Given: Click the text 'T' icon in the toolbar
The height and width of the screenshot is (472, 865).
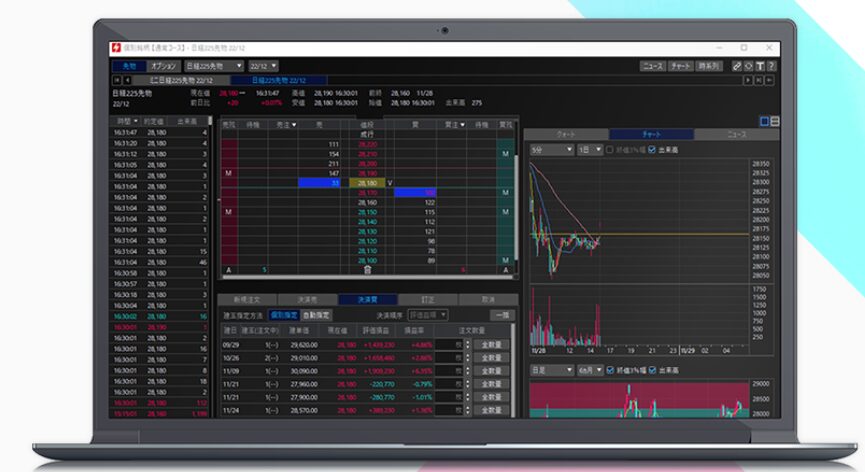Looking at the screenshot, I should click(760, 66).
